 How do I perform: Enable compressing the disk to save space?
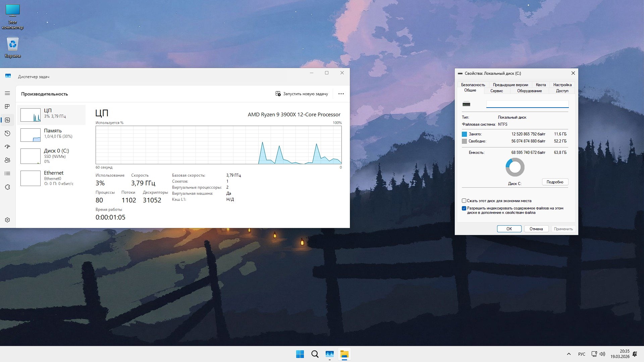[x=464, y=200]
